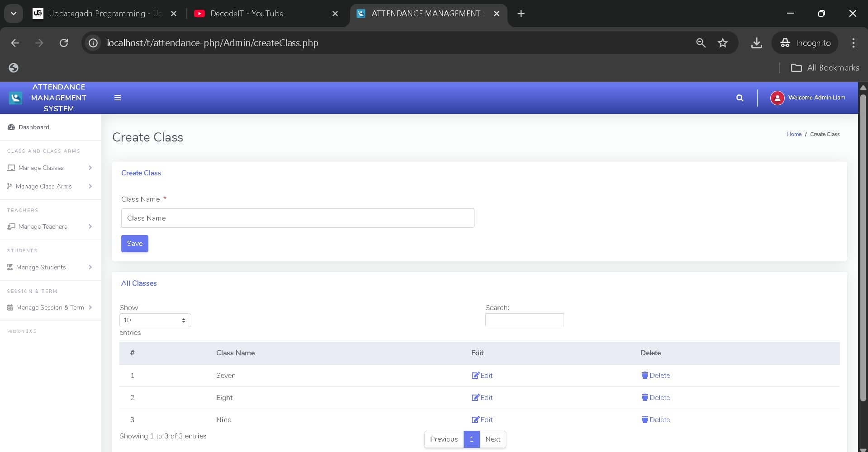This screenshot has width=868, height=452.
Task: Switch to the Updategadh Programming tab
Action: point(100,14)
